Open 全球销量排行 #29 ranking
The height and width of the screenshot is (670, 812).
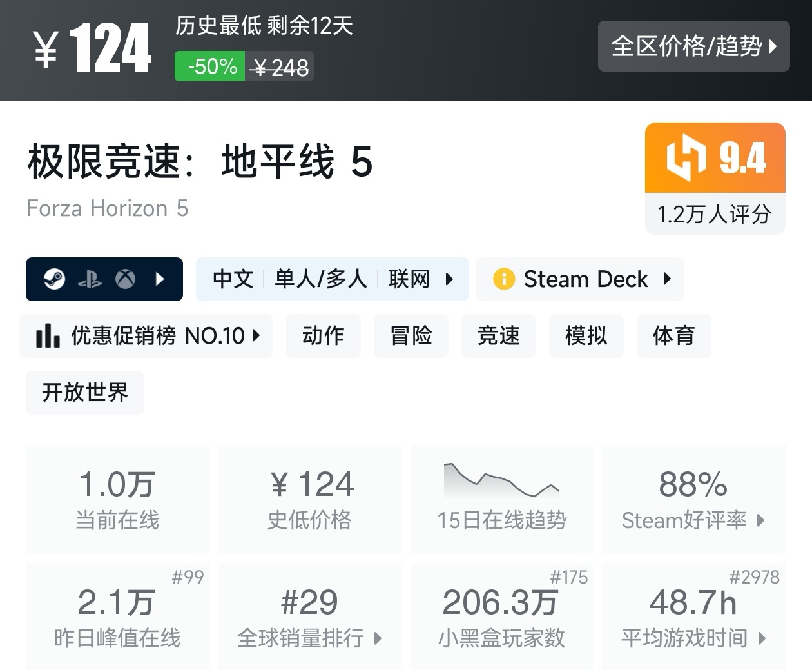(309, 616)
